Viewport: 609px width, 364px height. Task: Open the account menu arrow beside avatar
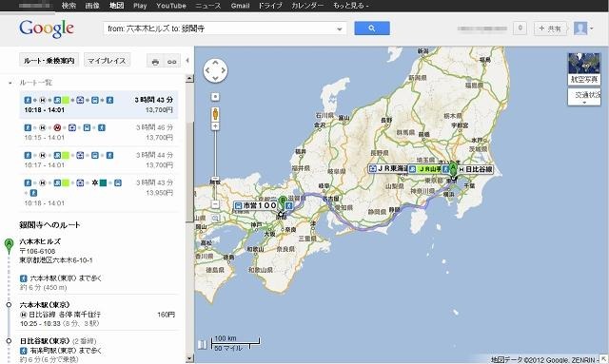[x=591, y=29]
